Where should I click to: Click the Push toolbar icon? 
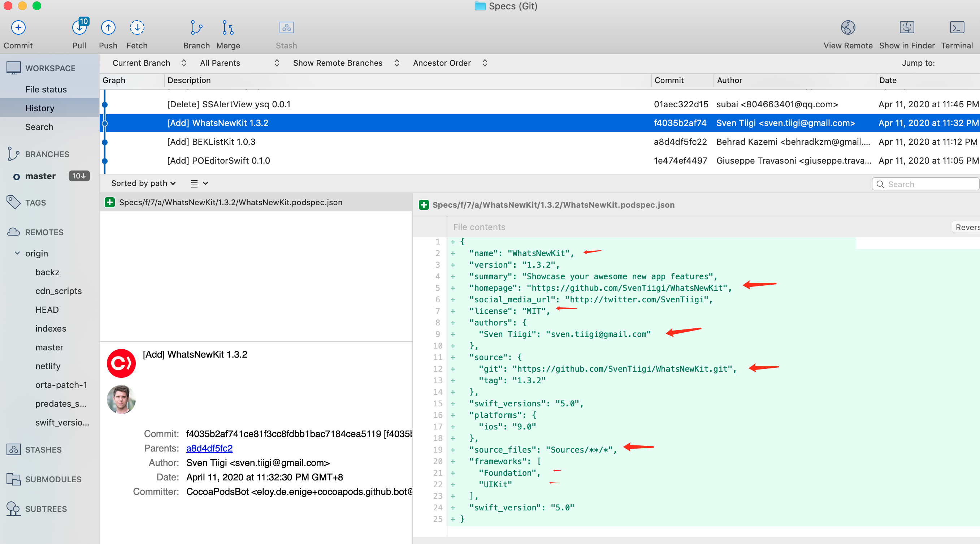coord(108,28)
